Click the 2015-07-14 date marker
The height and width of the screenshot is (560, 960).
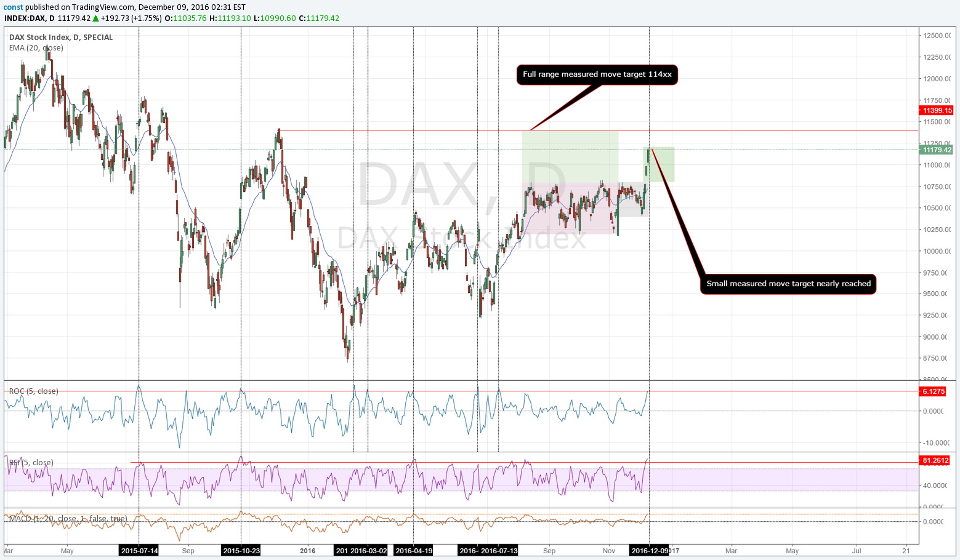click(x=139, y=551)
